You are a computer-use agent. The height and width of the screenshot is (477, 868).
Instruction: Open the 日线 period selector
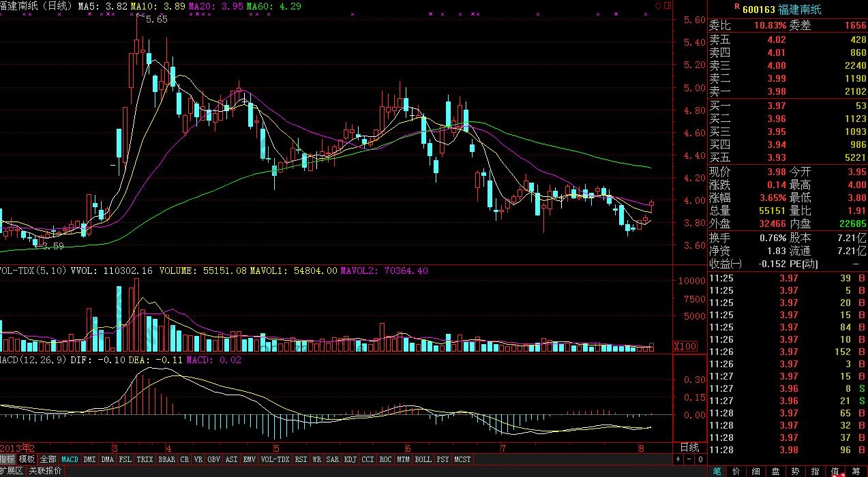689,448
